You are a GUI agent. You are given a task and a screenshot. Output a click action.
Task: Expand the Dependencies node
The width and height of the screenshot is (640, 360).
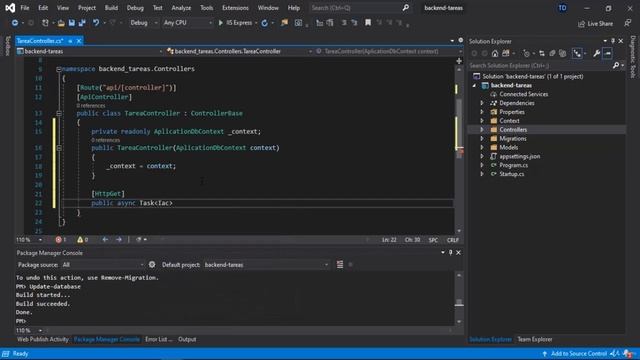482,103
